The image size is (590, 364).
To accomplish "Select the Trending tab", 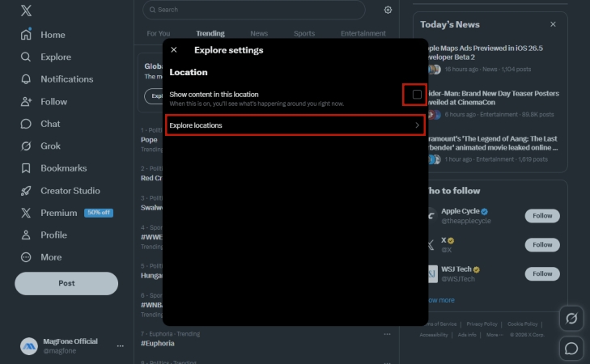I will (x=210, y=33).
